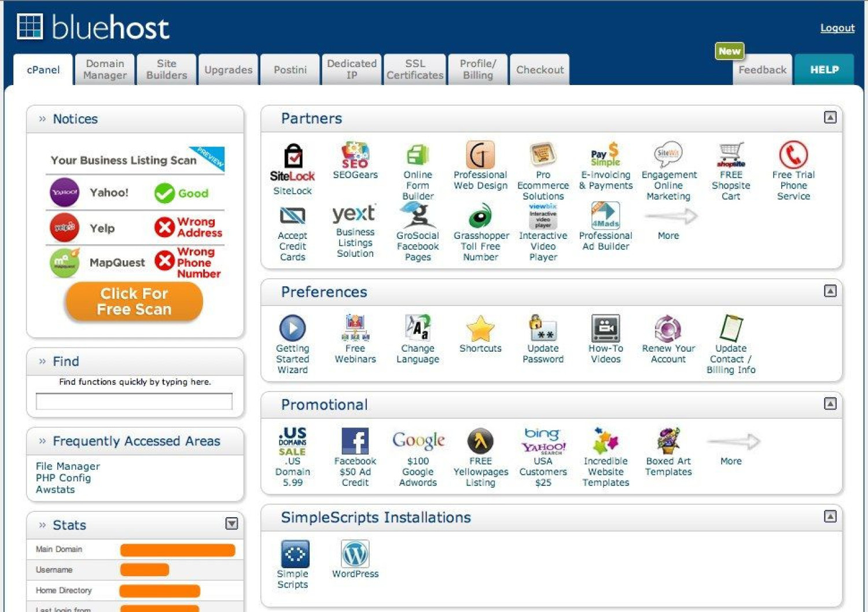Switch to the Domain Manager tab
This screenshot has height=612, width=868.
pos(105,69)
